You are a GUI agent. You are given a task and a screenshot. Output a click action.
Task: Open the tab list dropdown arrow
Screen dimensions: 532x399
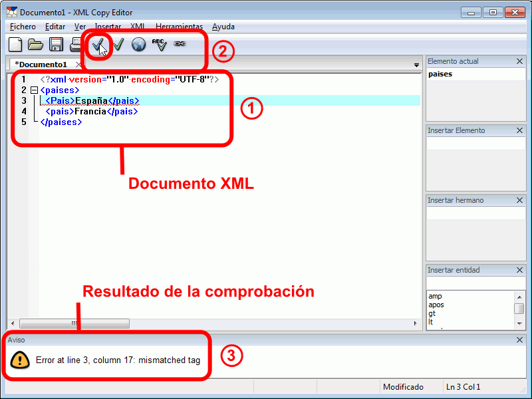417,65
